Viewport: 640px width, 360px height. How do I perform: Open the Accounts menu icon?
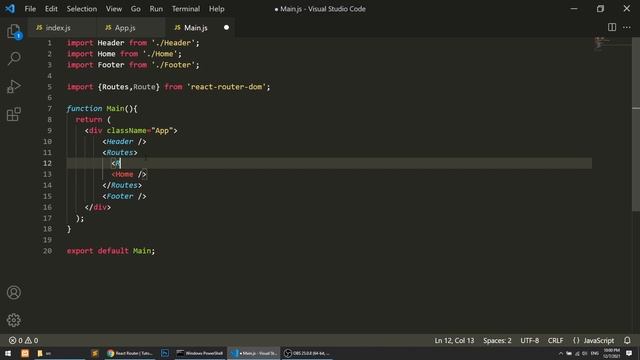pyautogui.click(x=13, y=292)
